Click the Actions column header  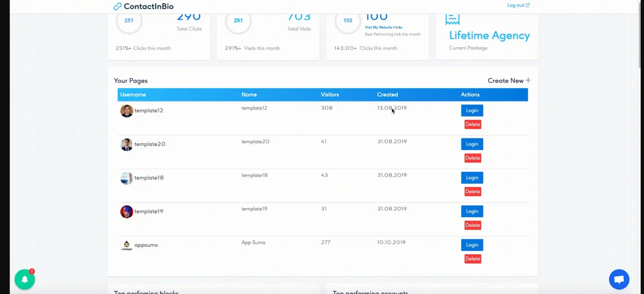click(470, 94)
